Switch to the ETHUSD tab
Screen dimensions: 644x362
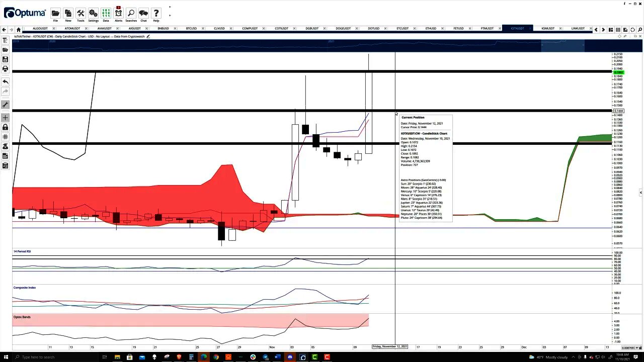tap(431, 29)
